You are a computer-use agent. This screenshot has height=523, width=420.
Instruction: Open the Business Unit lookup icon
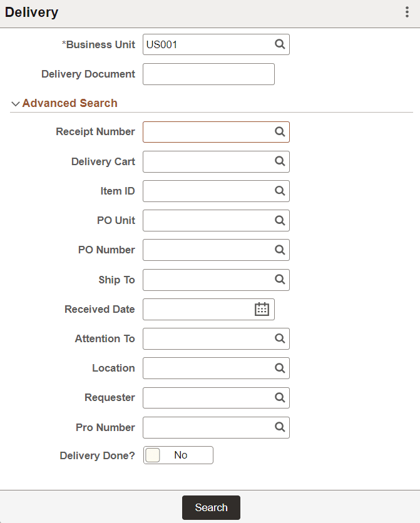point(279,44)
